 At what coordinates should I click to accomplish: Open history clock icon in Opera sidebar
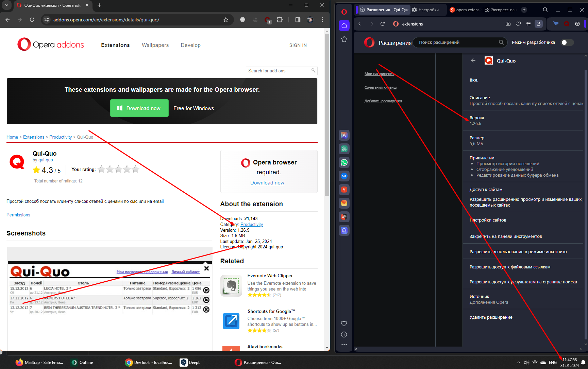point(344,335)
